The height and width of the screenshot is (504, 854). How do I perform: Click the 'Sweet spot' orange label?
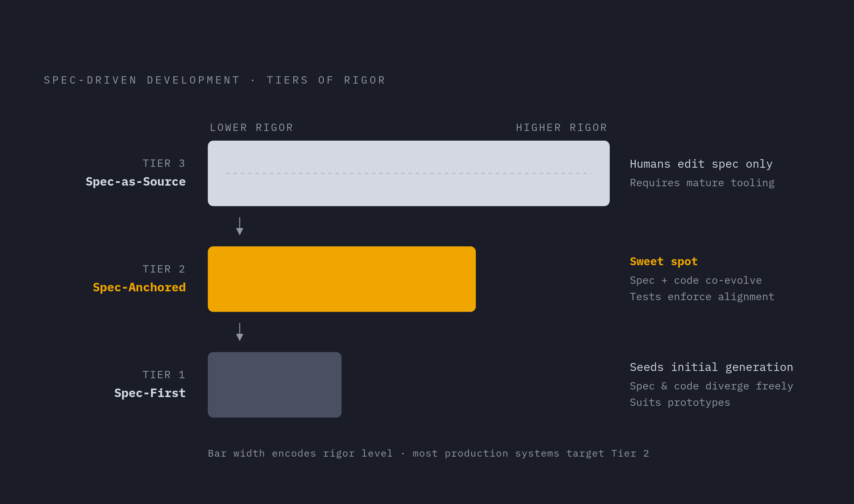[x=664, y=262]
